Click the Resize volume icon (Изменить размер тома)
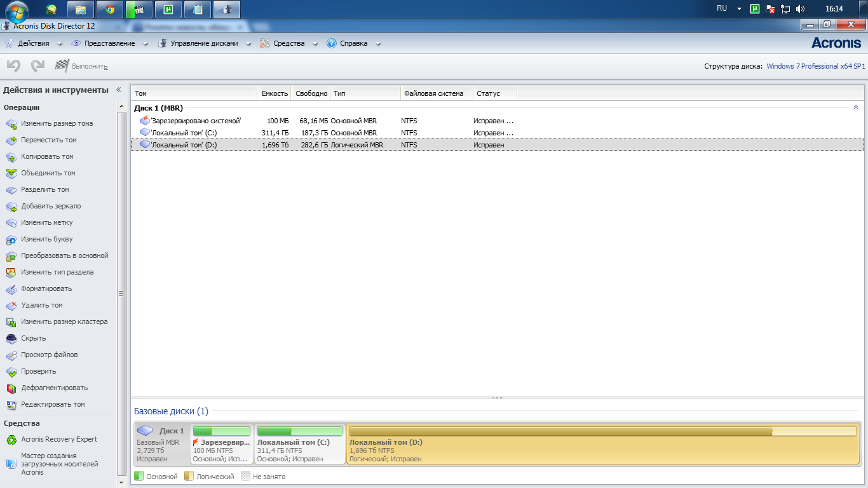The height and width of the screenshot is (488, 868). tap(11, 124)
